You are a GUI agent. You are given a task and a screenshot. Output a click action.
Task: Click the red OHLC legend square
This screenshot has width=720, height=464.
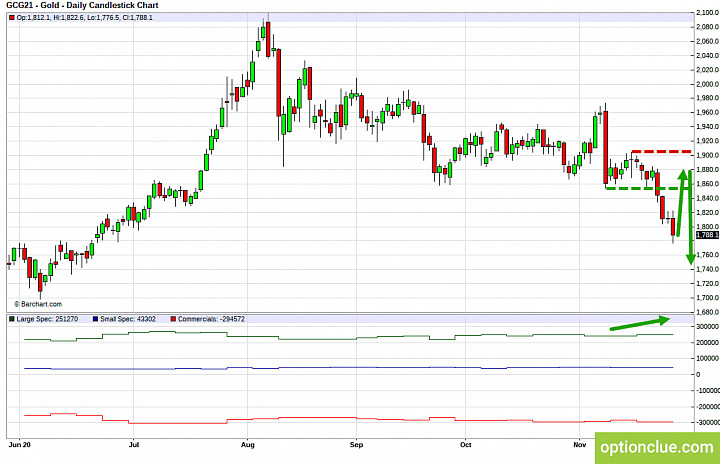coord(12,18)
